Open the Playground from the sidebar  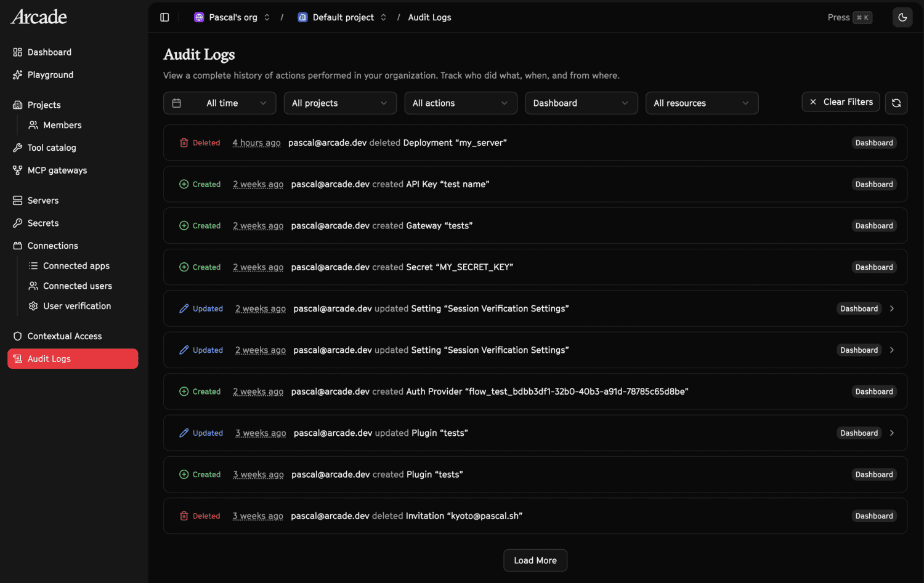click(x=49, y=74)
